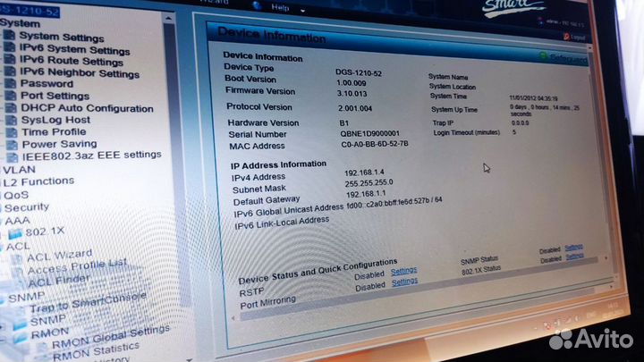
Task: Open IEEE802.3az EEE settings entry
Action: [91, 156]
